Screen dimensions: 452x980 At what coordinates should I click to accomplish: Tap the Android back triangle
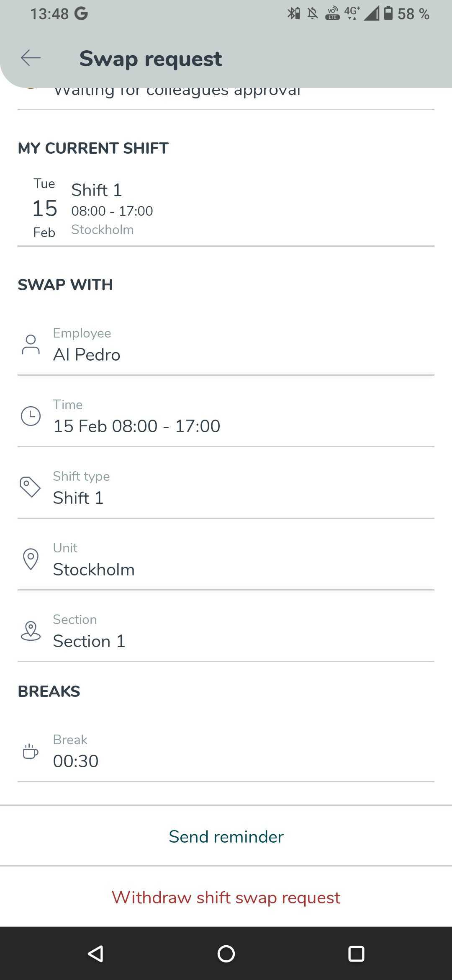tap(96, 954)
